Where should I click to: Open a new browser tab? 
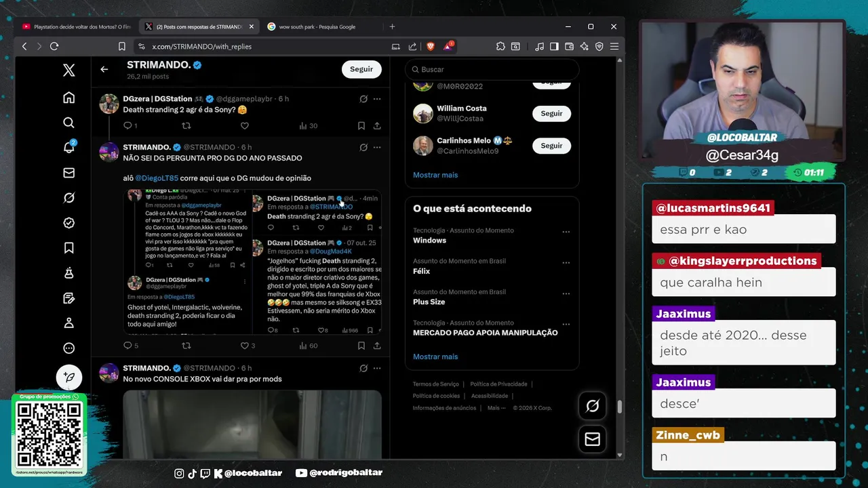coord(392,26)
